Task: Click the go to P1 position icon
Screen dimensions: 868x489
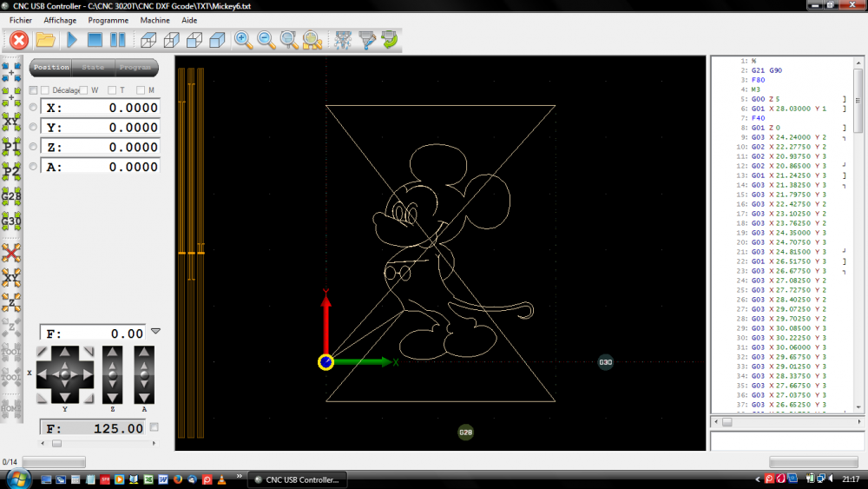Action: pyautogui.click(x=11, y=147)
